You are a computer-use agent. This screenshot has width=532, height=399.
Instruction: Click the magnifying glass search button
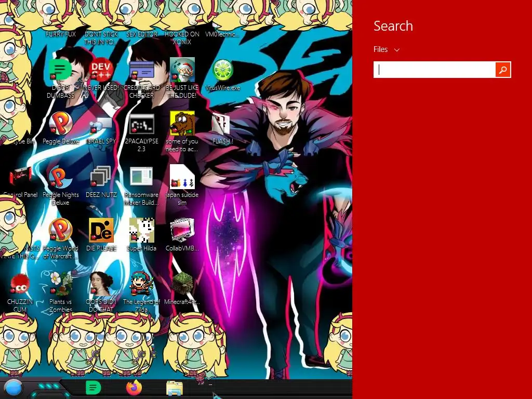[x=503, y=70]
